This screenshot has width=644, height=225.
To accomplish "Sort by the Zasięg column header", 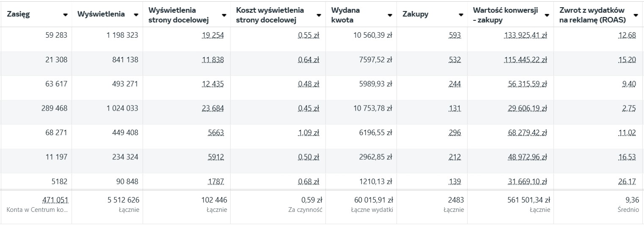I will coord(19,14).
